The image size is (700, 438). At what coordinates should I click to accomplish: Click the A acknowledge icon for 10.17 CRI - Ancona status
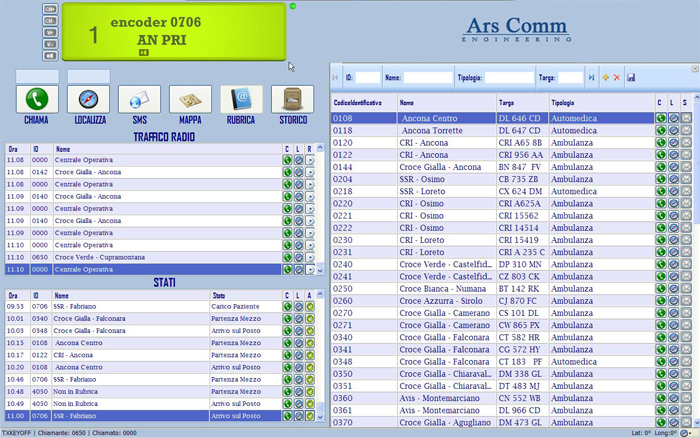pos(310,355)
